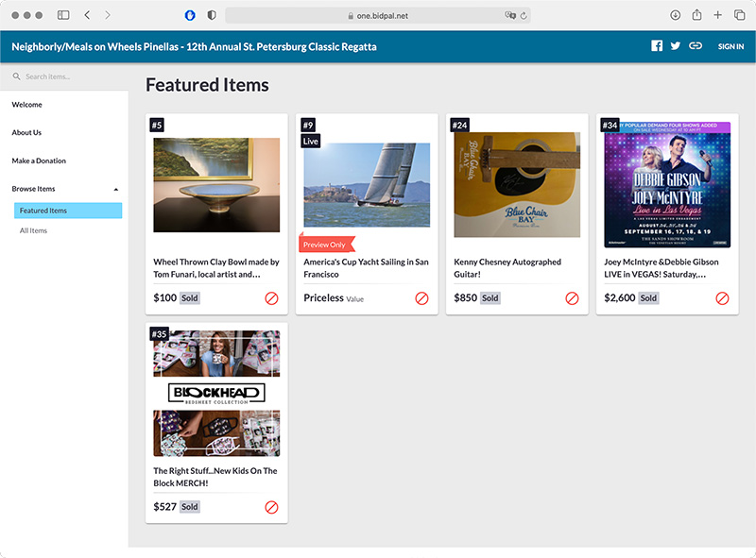756x558 pixels.
Task: Open the privacy report shield icon
Action: tap(211, 15)
